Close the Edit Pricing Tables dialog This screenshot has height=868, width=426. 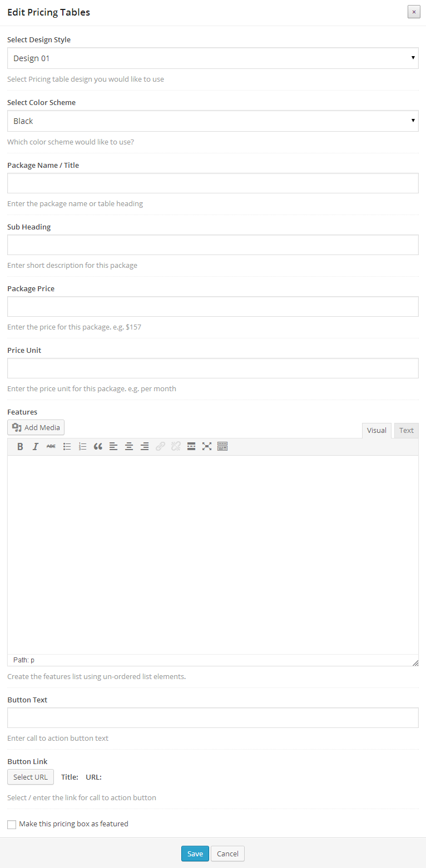(x=414, y=12)
